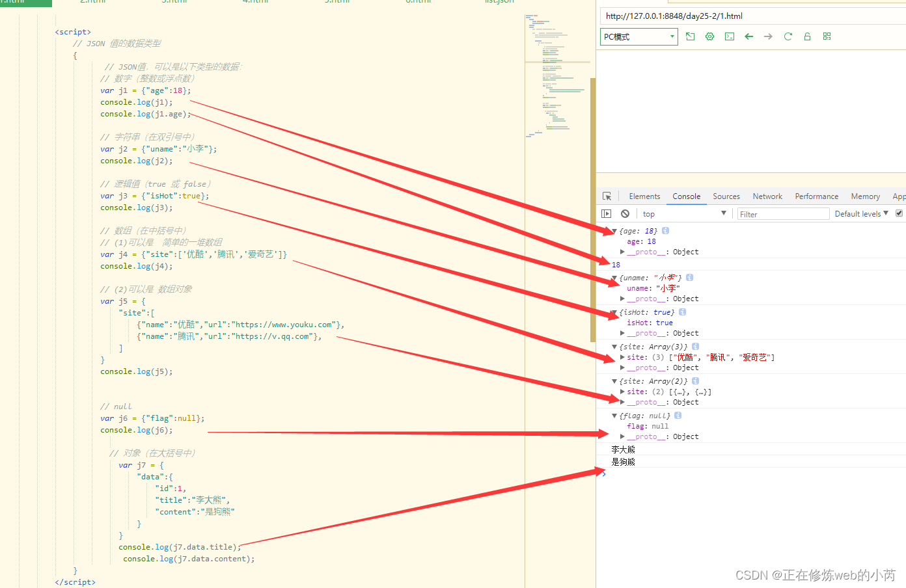Viewport: 906px width, 588px height.
Task: Click the closing '</script>' tag line
Action: [x=75, y=582]
